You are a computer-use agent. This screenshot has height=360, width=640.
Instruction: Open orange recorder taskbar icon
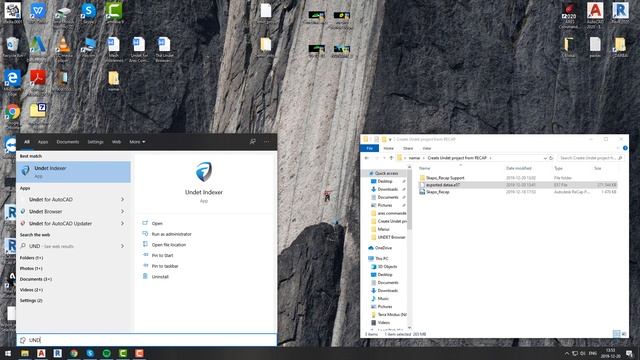pos(139,353)
